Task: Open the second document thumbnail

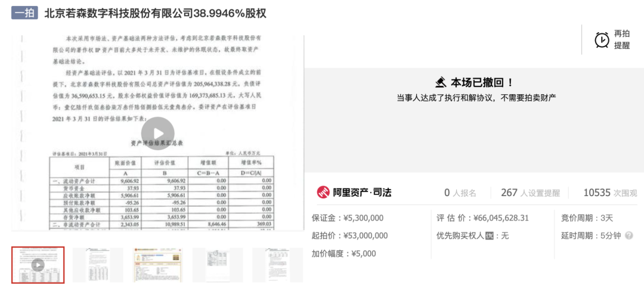Action: [x=98, y=265]
